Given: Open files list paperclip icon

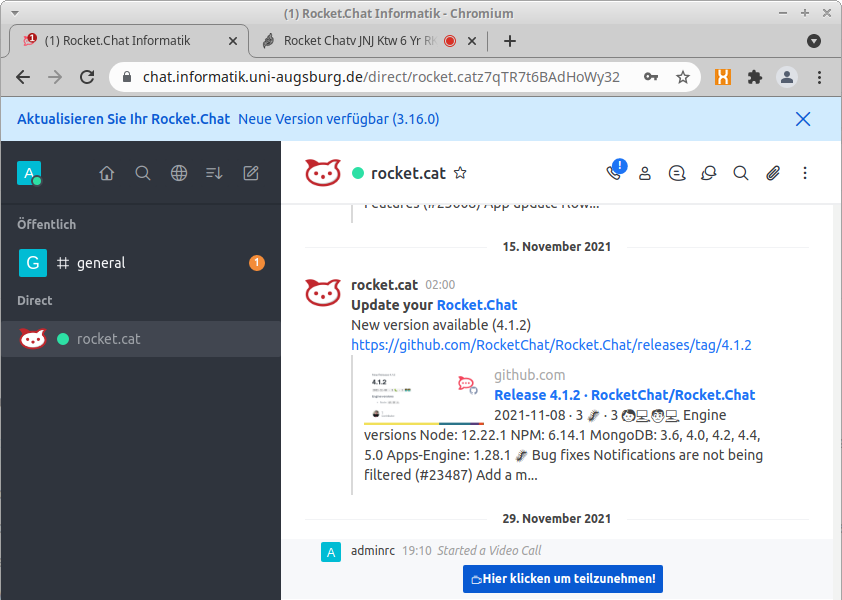Looking at the screenshot, I should click(773, 173).
